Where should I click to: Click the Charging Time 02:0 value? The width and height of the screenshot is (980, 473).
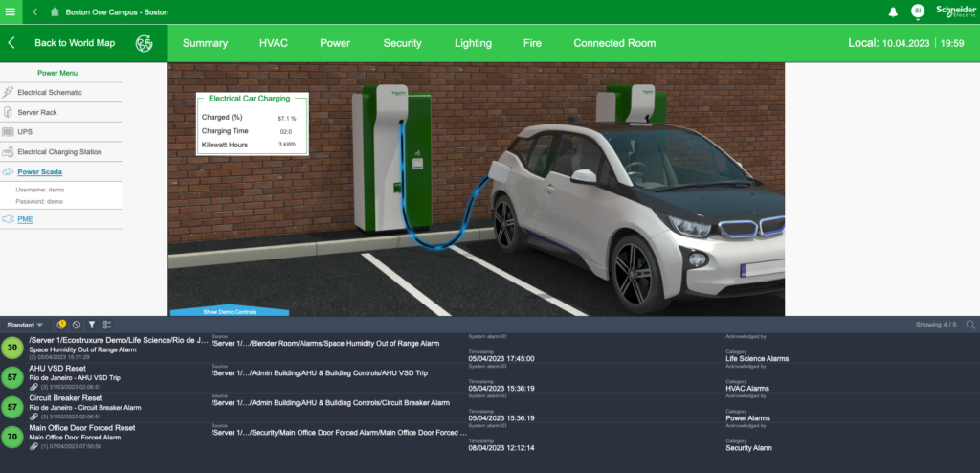[285, 131]
